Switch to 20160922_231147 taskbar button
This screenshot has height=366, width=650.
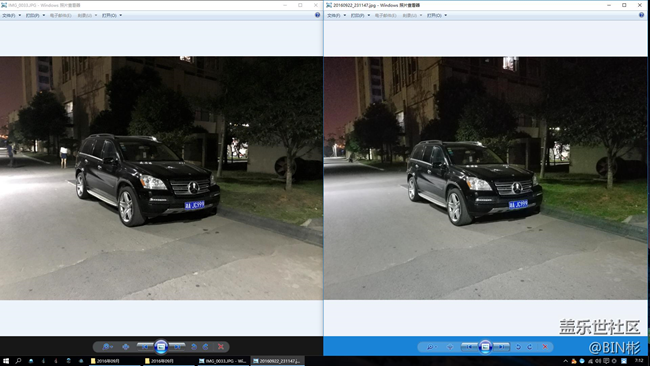(277, 361)
